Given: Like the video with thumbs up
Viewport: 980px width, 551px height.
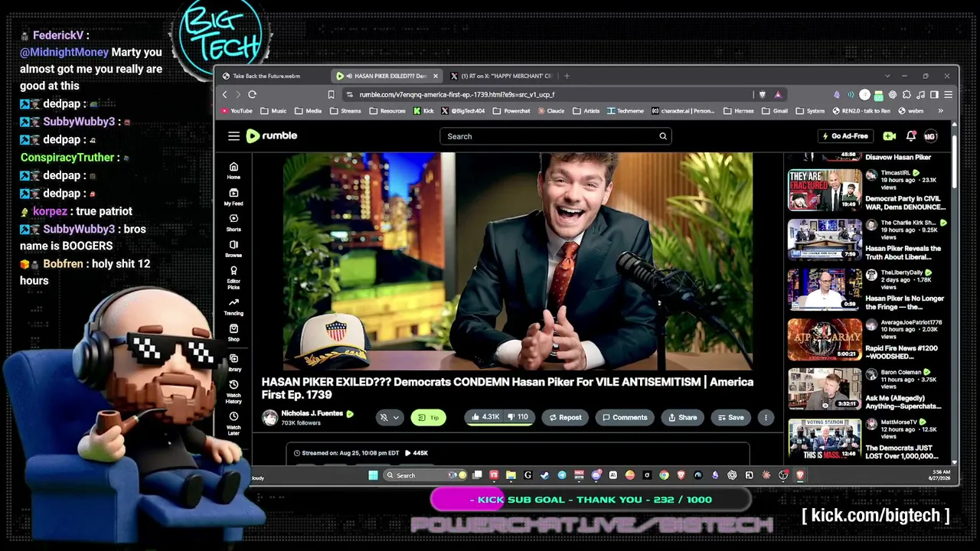Looking at the screenshot, I should pos(485,418).
